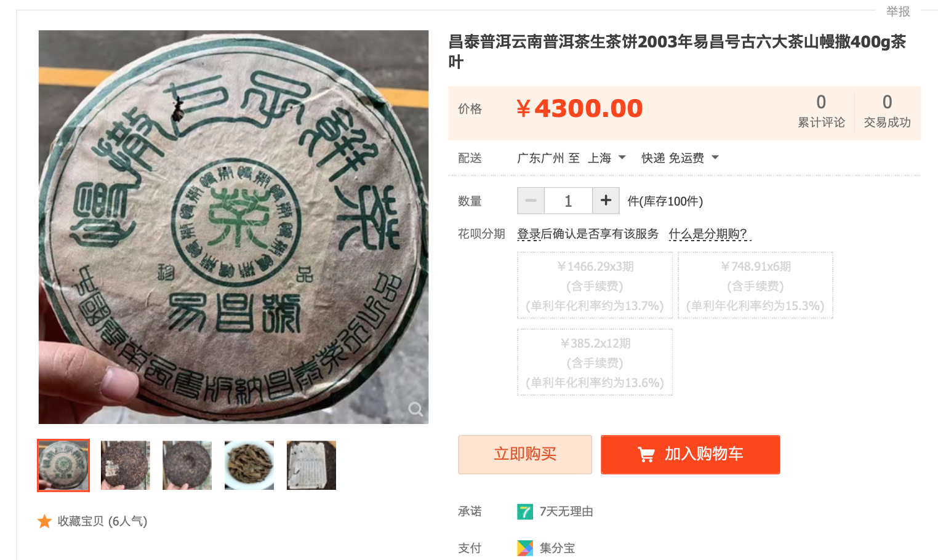Image resolution: width=938 pixels, height=560 pixels.
Task: Click the 立即购买 buy now button
Action: coord(525,455)
